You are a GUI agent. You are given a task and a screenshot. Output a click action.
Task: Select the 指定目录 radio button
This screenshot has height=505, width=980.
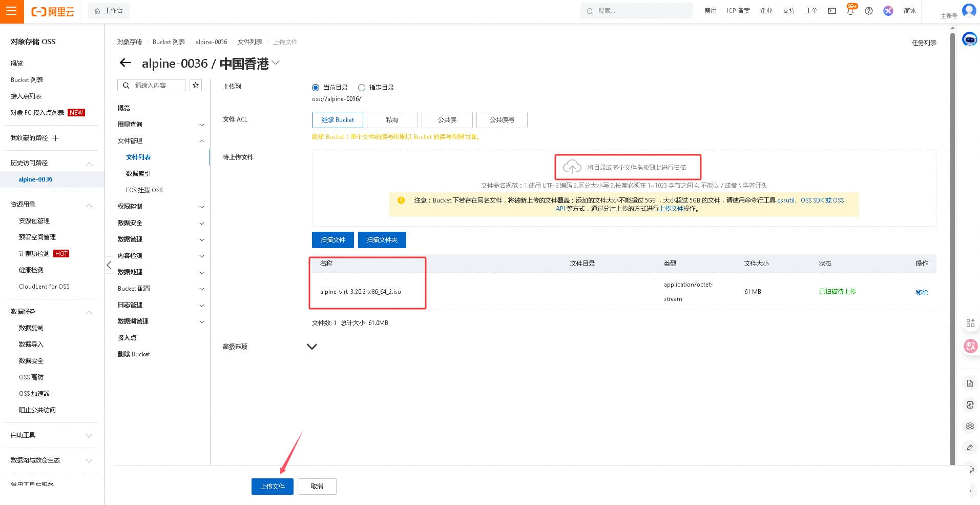click(362, 88)
